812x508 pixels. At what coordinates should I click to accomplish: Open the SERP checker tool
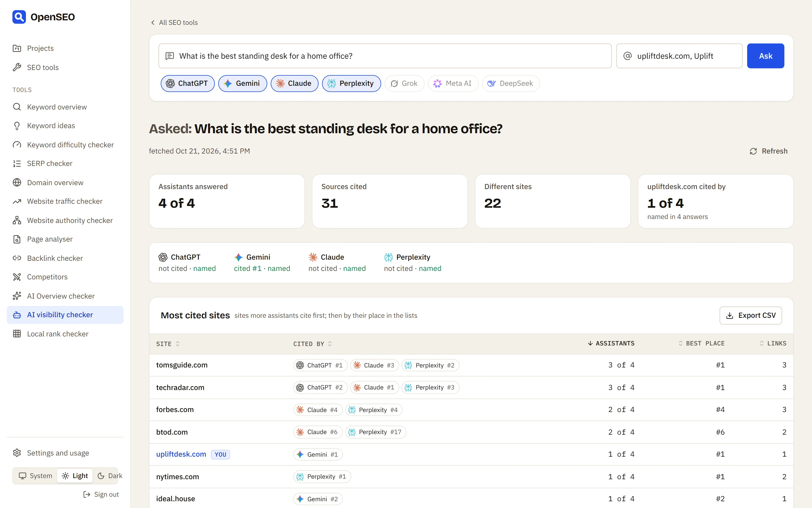[65, 163]
